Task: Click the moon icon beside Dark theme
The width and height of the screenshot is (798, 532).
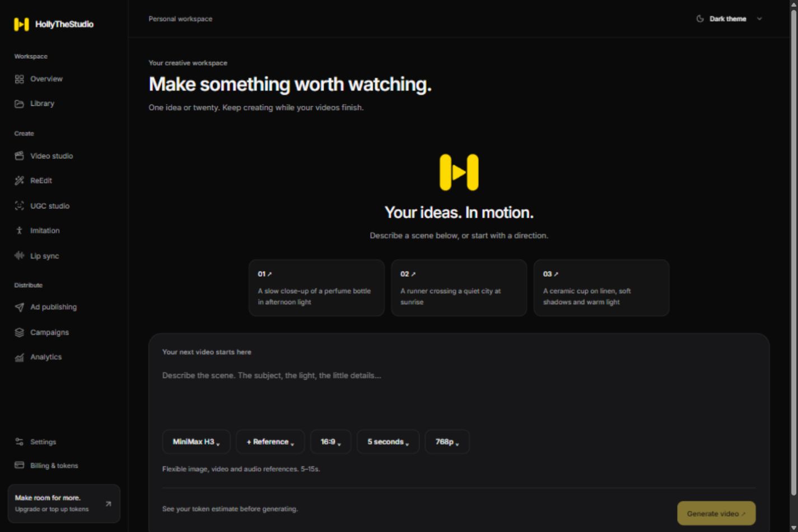Action: (700, 18)
